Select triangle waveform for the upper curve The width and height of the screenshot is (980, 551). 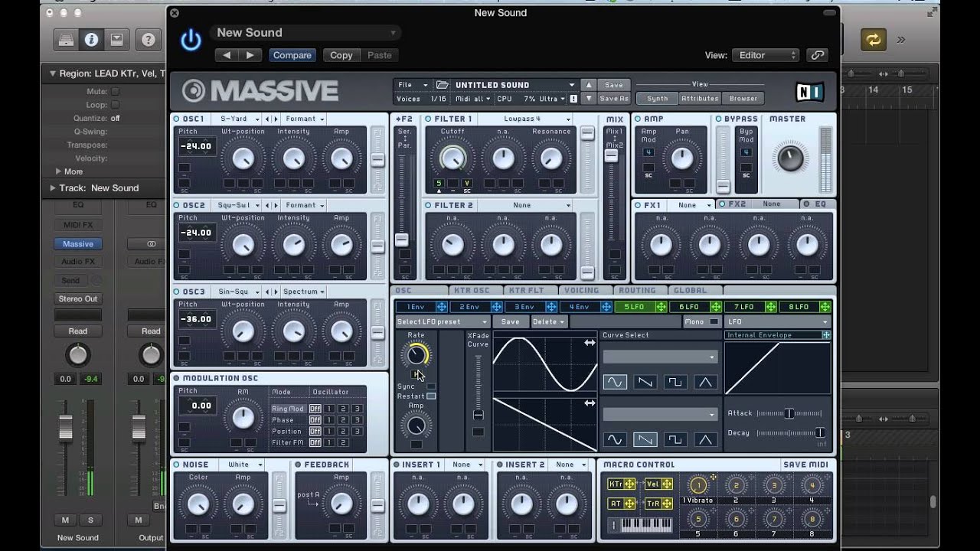point(705,382)
